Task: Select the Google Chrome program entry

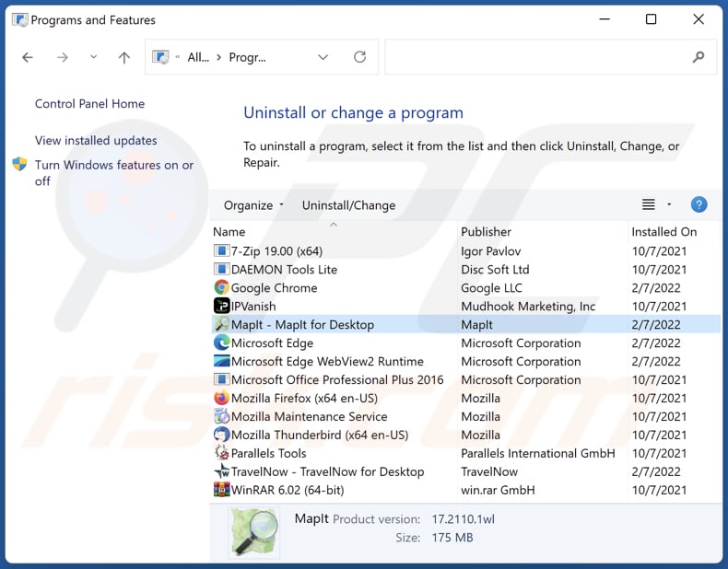Action: tap(274, 287)
